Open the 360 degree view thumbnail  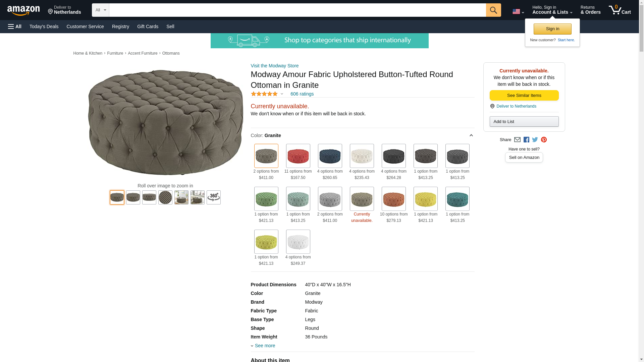213,197
